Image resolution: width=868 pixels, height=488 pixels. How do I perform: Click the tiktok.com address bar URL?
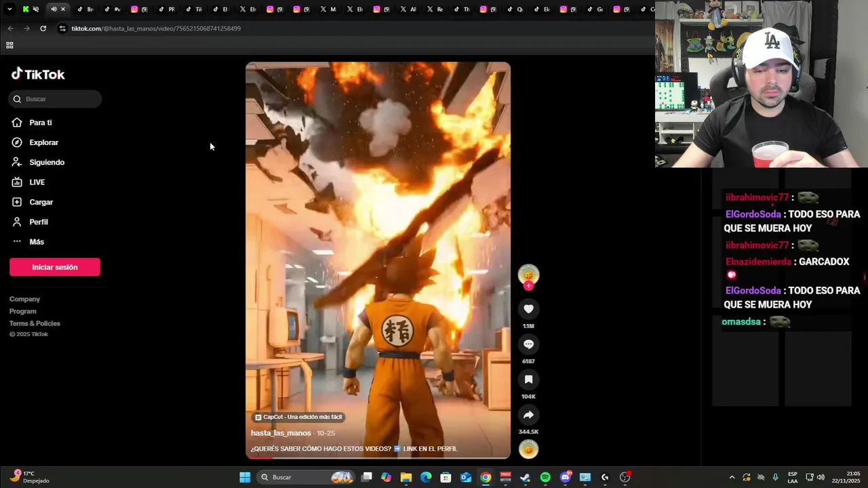(156, 28)
